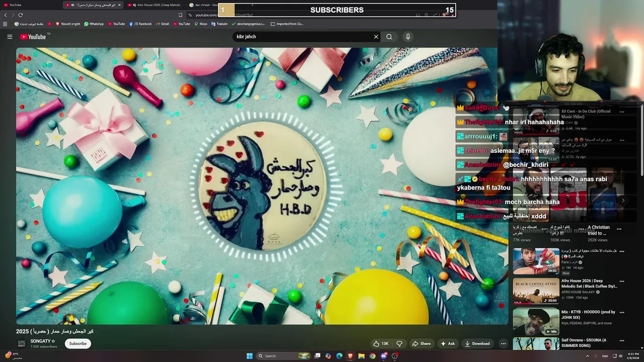Screen dimensions: 644x362
Task: Play the 50 Cent In Da Club thumbnail
Action: click(x=536, y=121)
